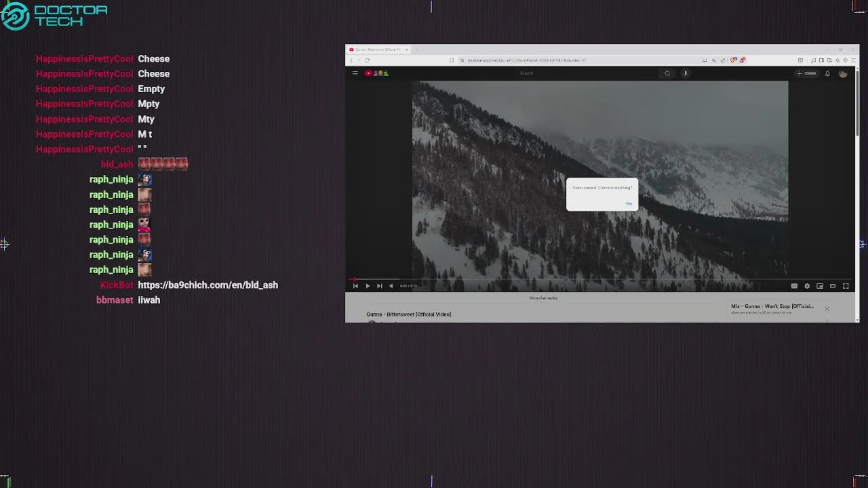
Task: Click the Gunna - Bittersweet video title
Action: [409, 314]
